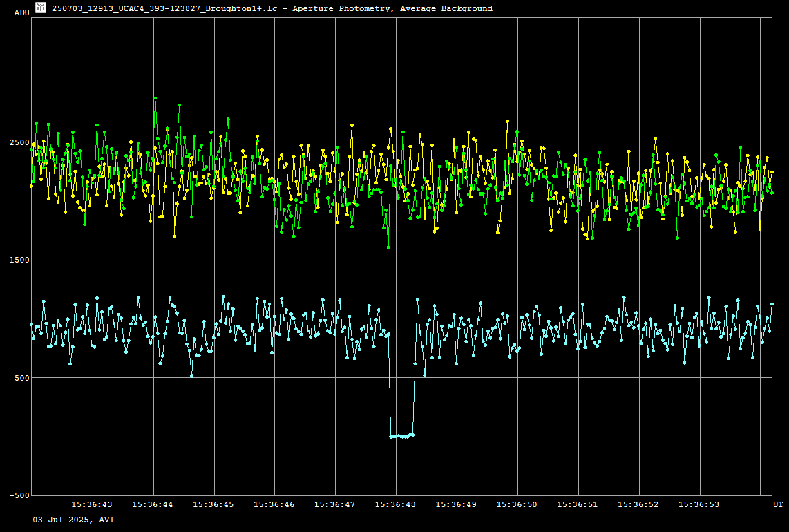Click the light curve file icon in title
This screenshot has width=789, height=532.
coord(41,8)
